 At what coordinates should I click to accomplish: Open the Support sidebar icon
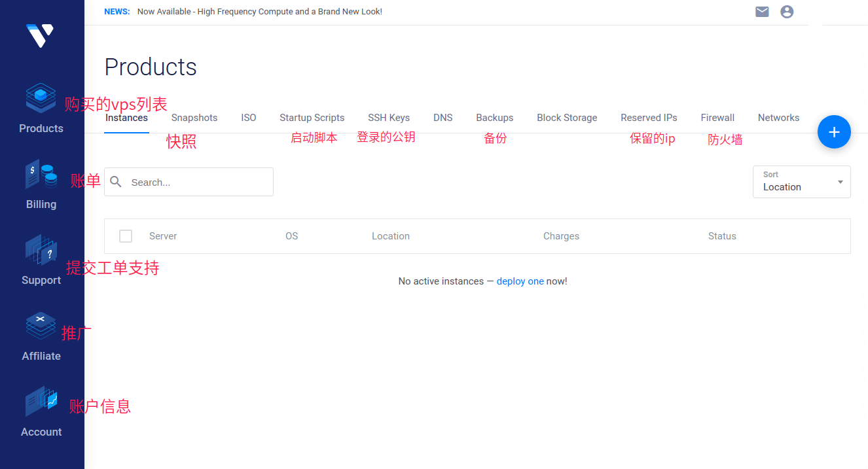click(x=41, y=251)
